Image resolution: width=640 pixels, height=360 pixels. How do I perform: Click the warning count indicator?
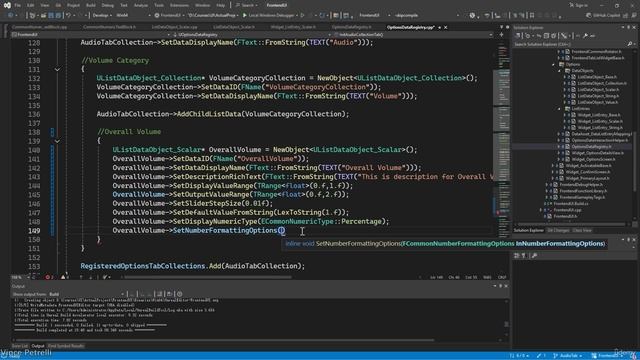[x=64, y=277]
